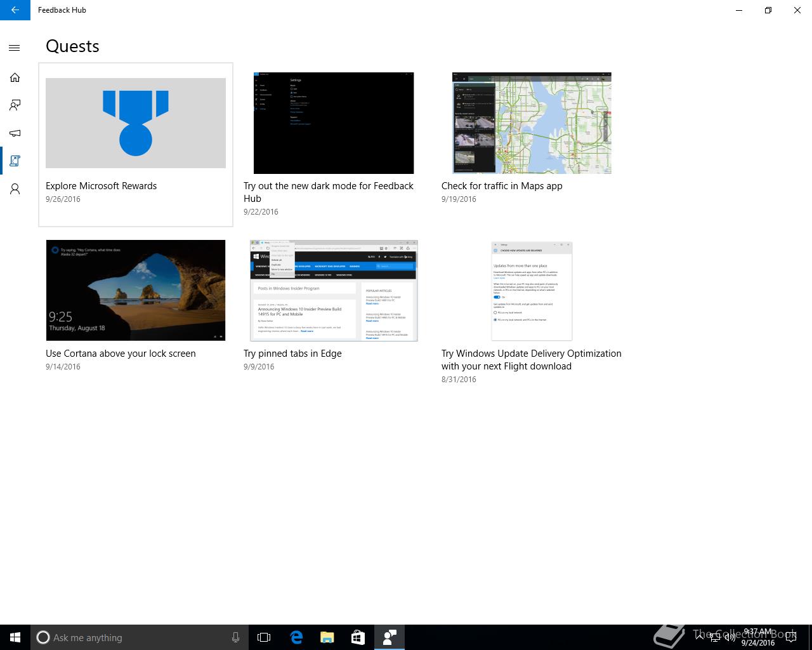812x650 pixels.
Task: Click 'Try out the new dark mode' title
Action: click(329, 192)
